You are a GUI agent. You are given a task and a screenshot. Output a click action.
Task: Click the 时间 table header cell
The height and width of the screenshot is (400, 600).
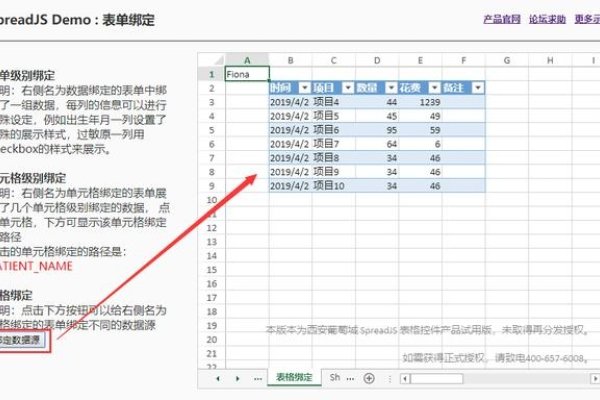290,88
